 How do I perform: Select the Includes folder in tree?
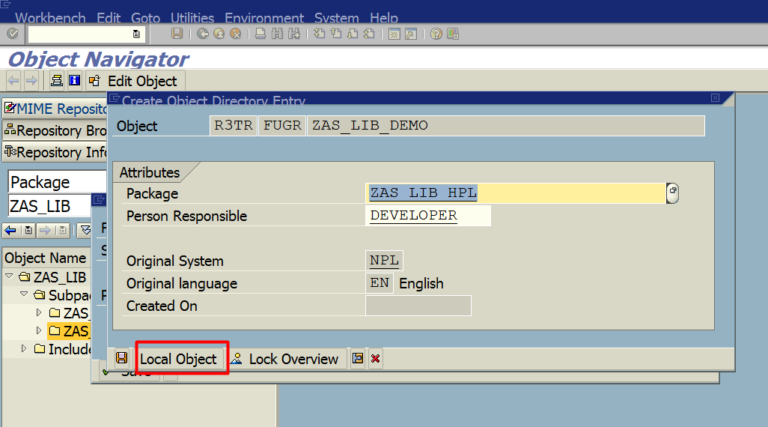[x=63, y=349]
